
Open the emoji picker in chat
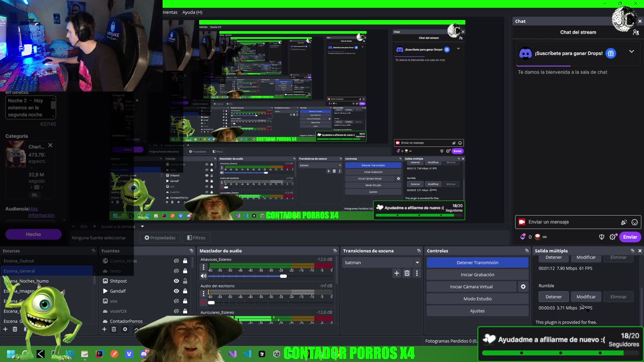634,222
